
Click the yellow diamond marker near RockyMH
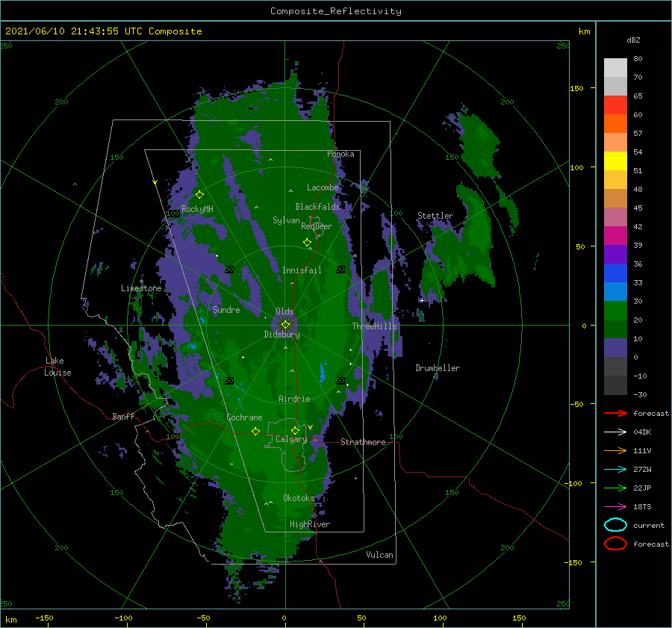199,195
